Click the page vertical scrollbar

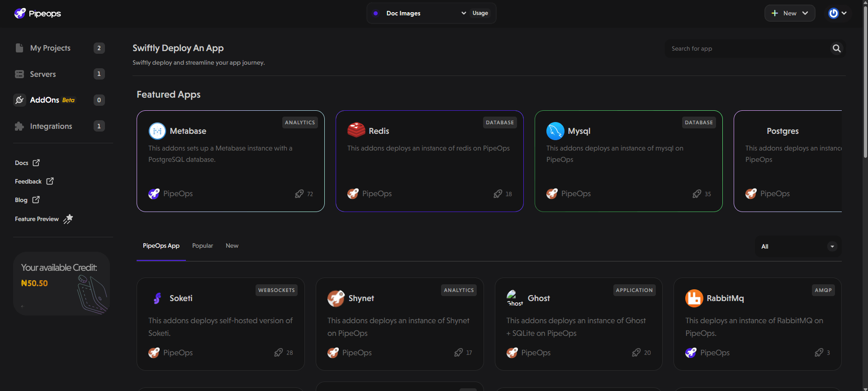pyautogui.click(x=865, y=81)
